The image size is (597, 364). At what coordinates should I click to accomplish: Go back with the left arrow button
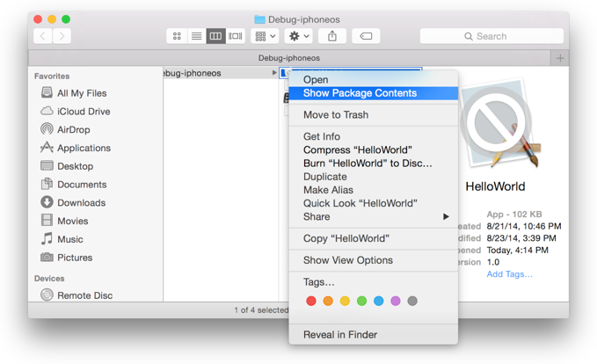coord(42,36)
